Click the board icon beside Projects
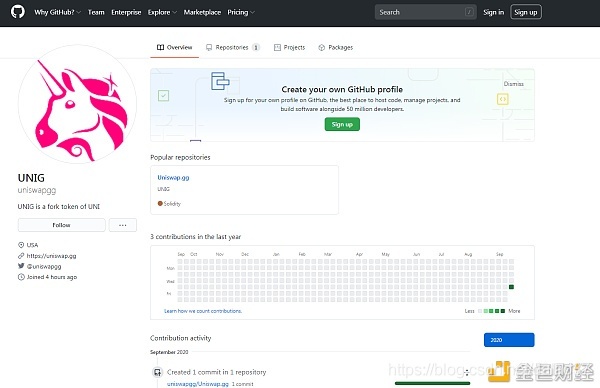 (x=277, y=47)
